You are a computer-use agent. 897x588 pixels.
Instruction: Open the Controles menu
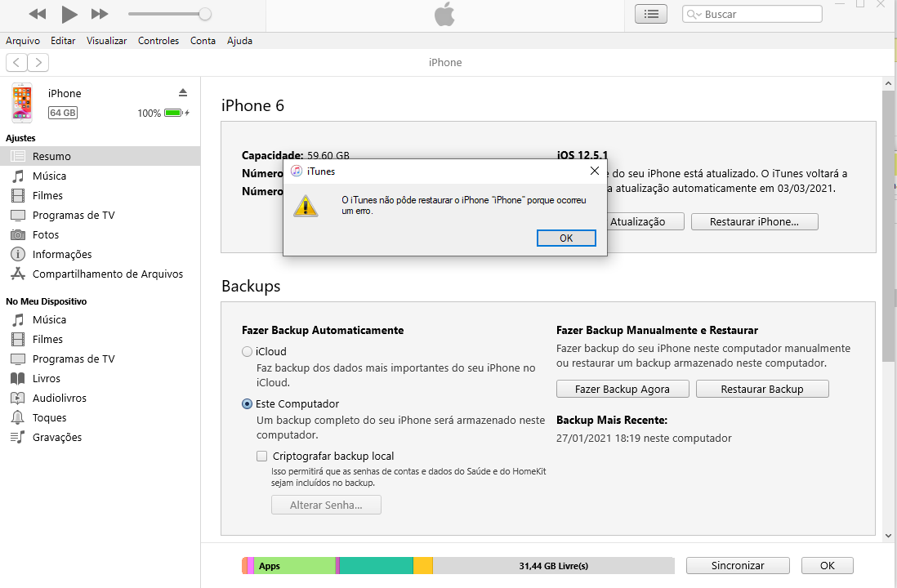pyautogui.click(x=158, y=41)
